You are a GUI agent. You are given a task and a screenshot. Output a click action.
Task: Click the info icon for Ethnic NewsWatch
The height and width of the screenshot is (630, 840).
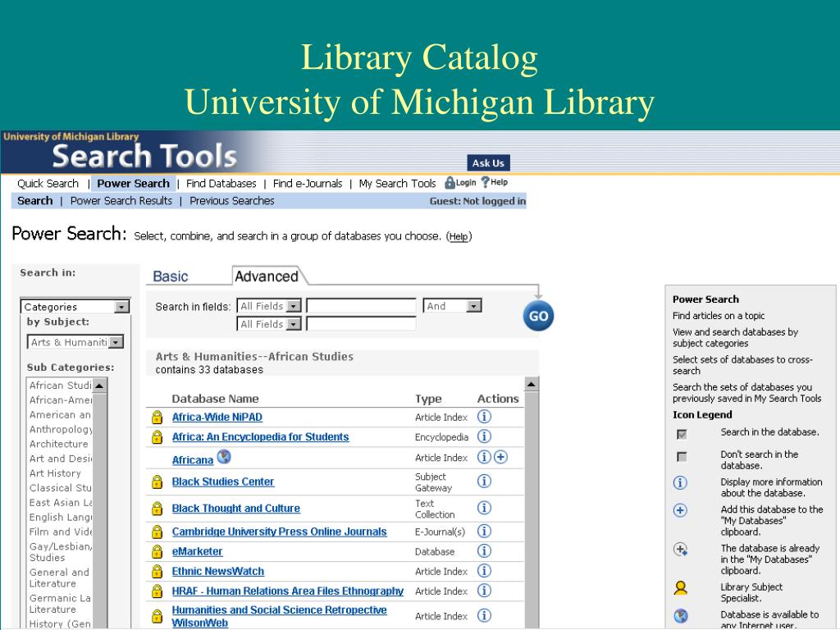(x=484, y=571)
